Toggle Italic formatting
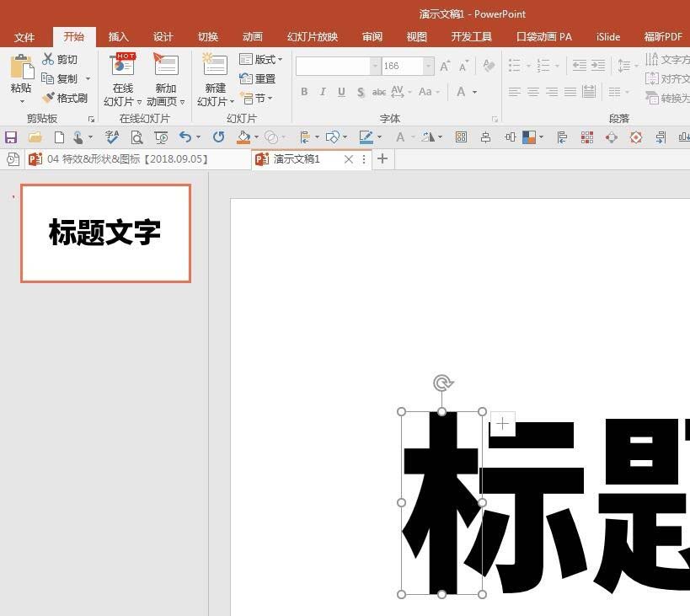 323,92
